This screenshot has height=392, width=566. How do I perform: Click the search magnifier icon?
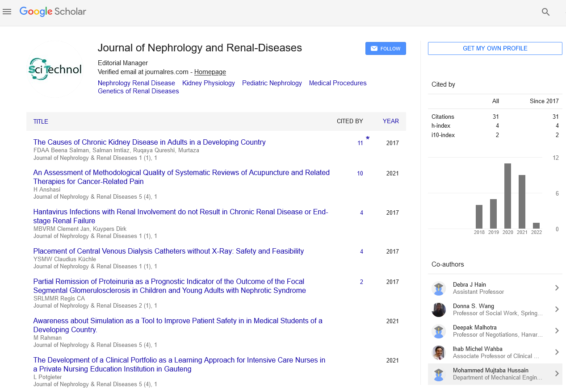click(545, 12)
